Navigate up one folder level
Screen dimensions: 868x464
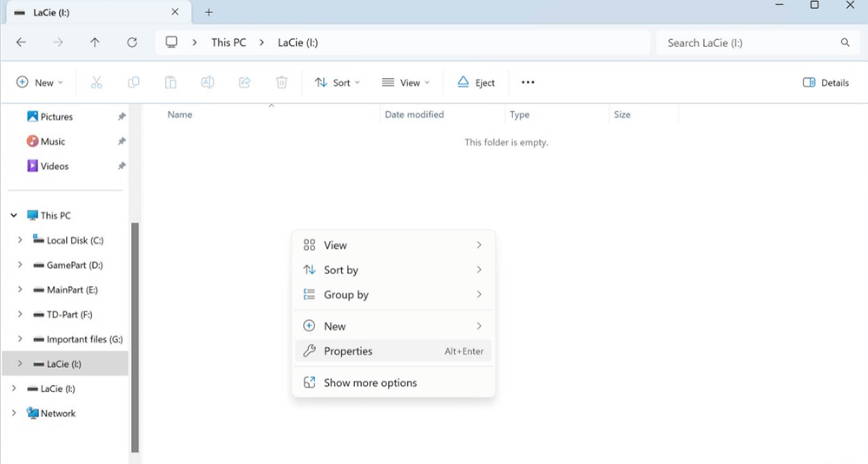click(95, 42)
